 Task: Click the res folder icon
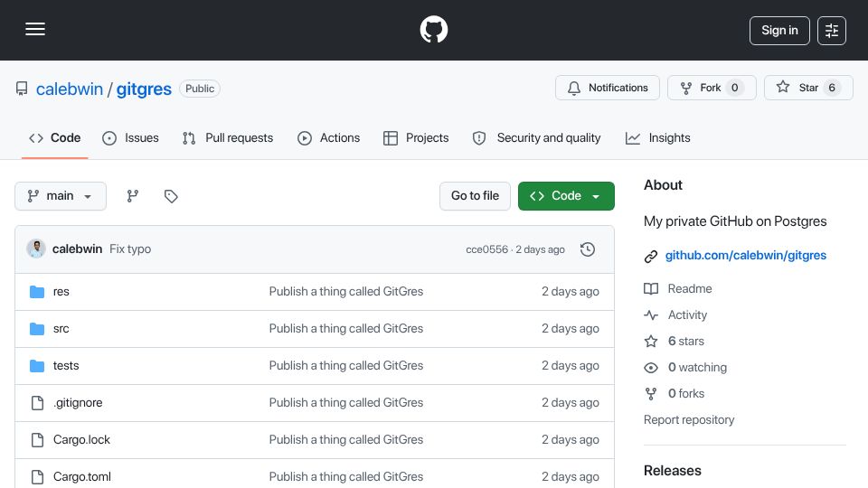[37, 292]
